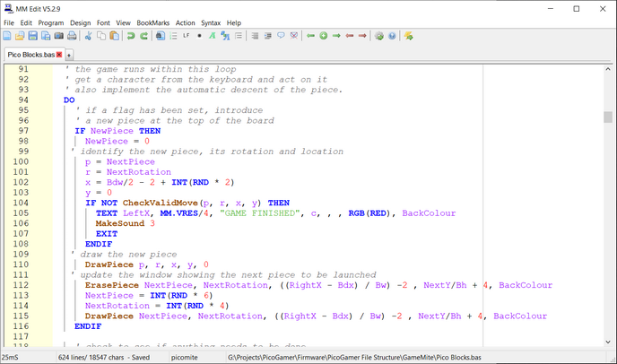617x364 pixels.
Task: Click the dark device icon before Print
Action: pyautogui.click(x=58, y=36)
